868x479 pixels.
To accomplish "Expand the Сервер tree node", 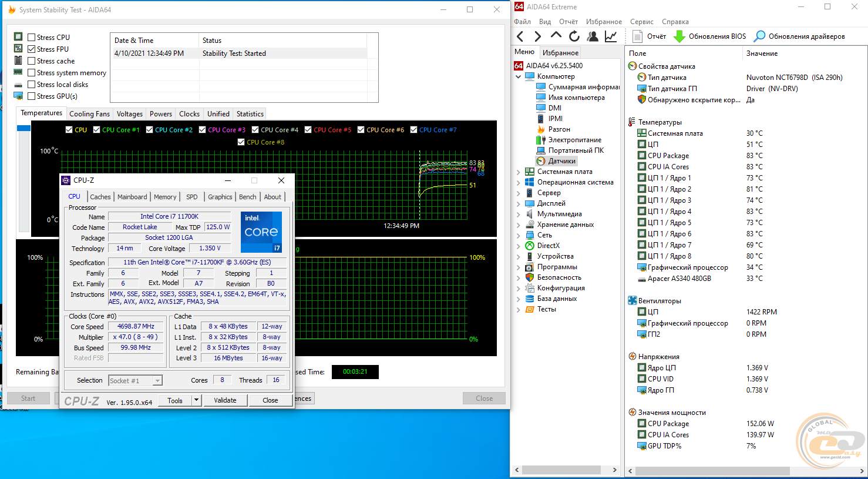I will [x=518, y=193].
